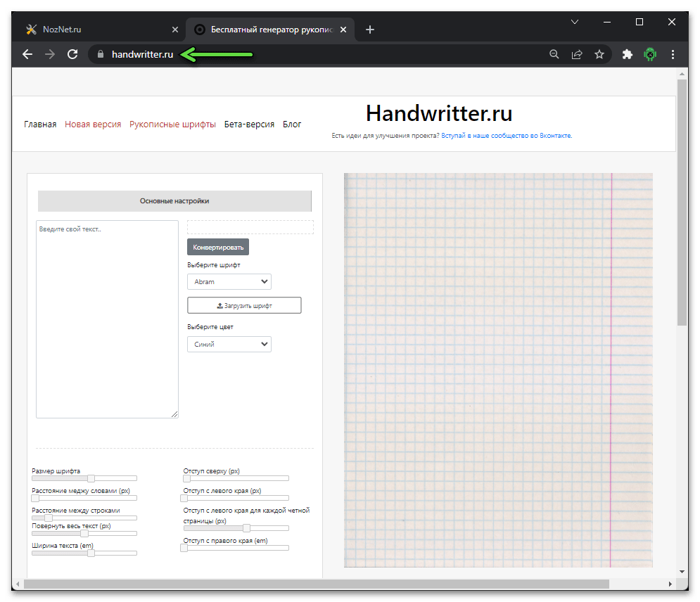Viewport: 700px width, 602px height.
Task: Open the extensions puzzle icon
Action: pos(628,54)
